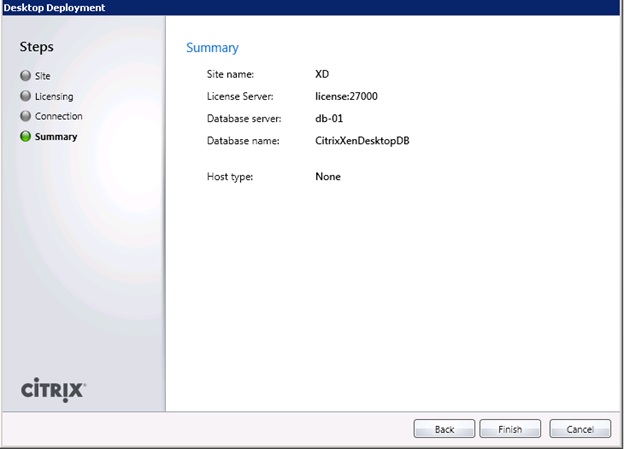Viewport: 624px width, 449px height.
Task: Select the CitrixXenDesktopDB database name
Action: tap(362, 141)
